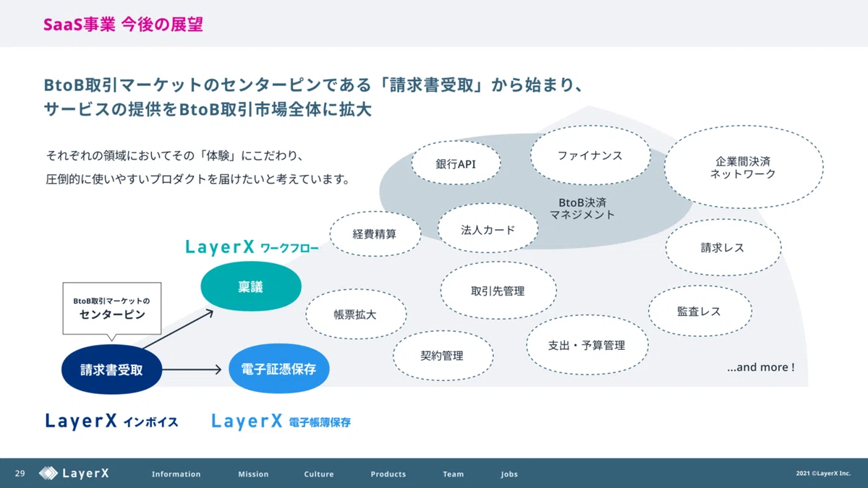Select the 稟議 teal oval
868x488 pixels.
[x=250, y=287]
